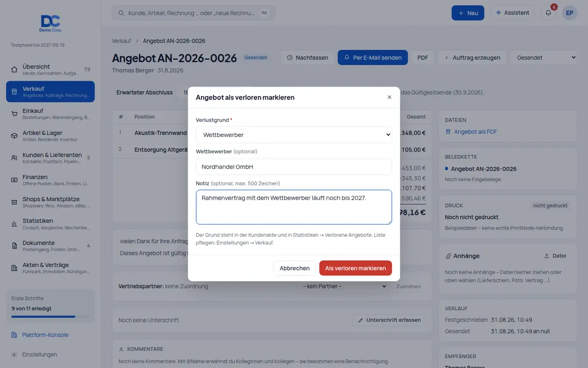Click the Verkauf sidebar icon
Viewport: 588px width, 368px height.
[14, 91]
